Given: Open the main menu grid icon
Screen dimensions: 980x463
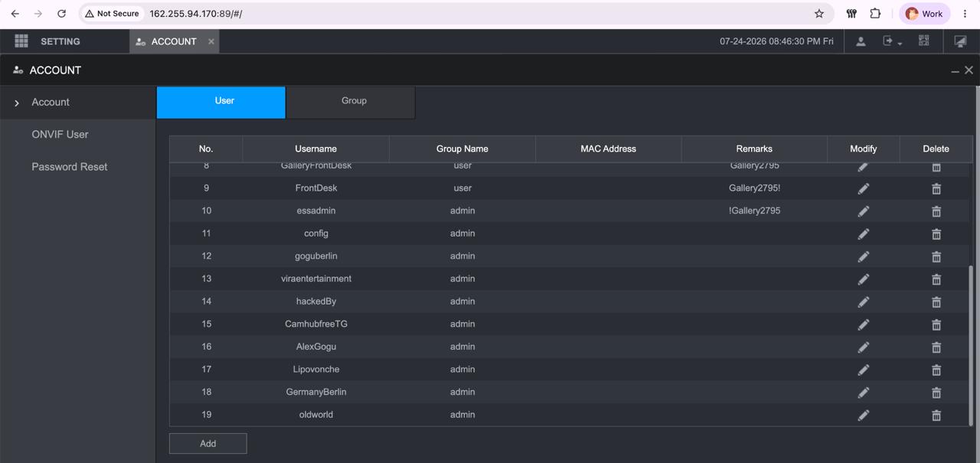Looking at the screenshot, I should [21, 41].
